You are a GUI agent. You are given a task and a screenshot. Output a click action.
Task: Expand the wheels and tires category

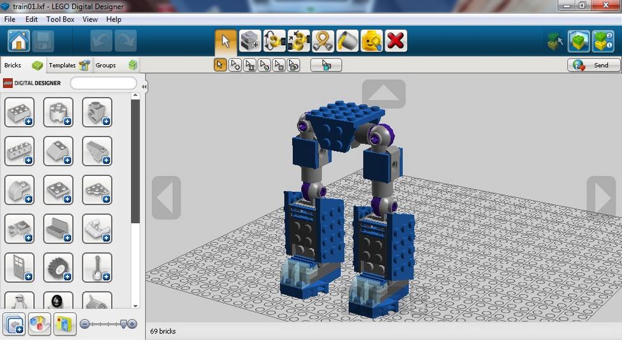click(x=58, y=268)
